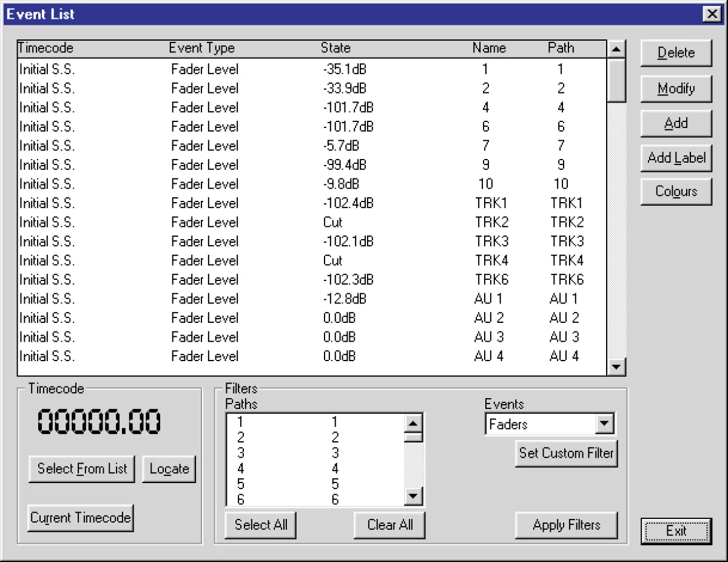
Task: Click Select From List button
Action: pos(82,469)
